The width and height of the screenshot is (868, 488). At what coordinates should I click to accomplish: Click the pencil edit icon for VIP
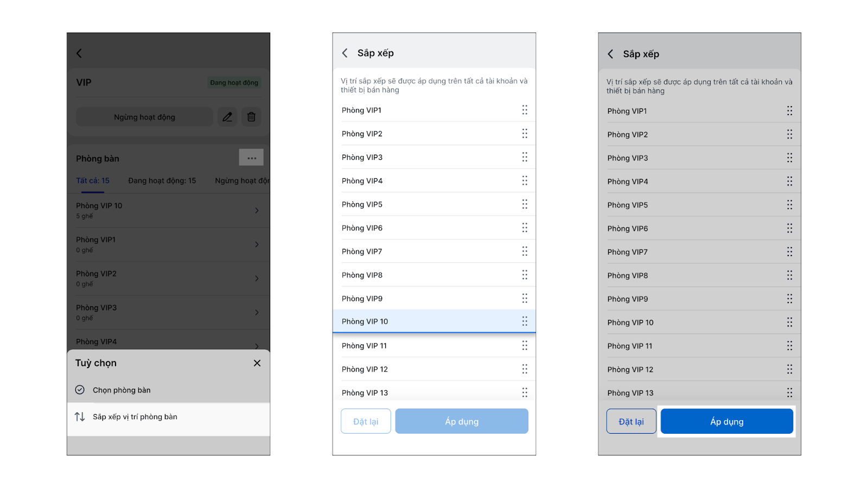[227, 117]
